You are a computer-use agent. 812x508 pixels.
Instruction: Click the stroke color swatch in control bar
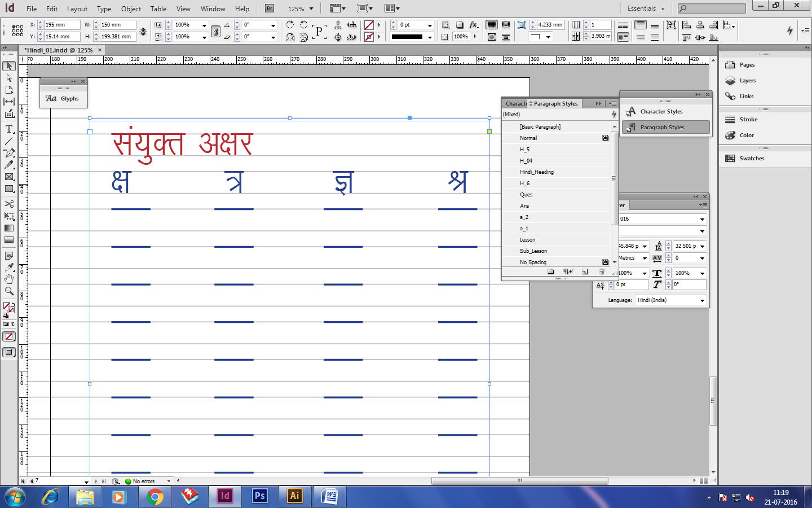[x=369, y=37]
